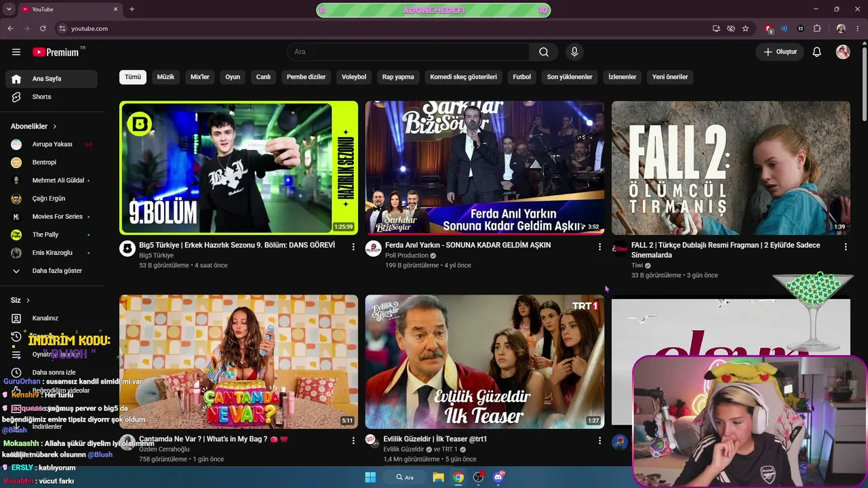
Task: Click the search magnifier button
Action: pos(544,52)
